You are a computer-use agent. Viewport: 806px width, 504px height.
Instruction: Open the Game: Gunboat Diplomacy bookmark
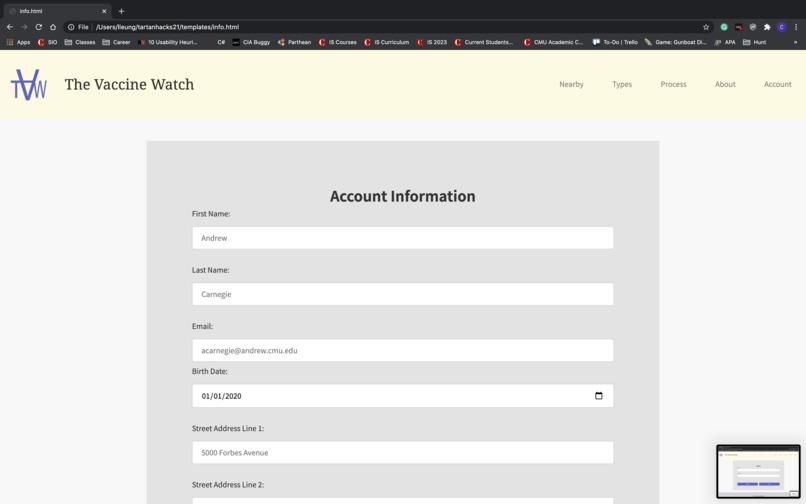(675, 42)
